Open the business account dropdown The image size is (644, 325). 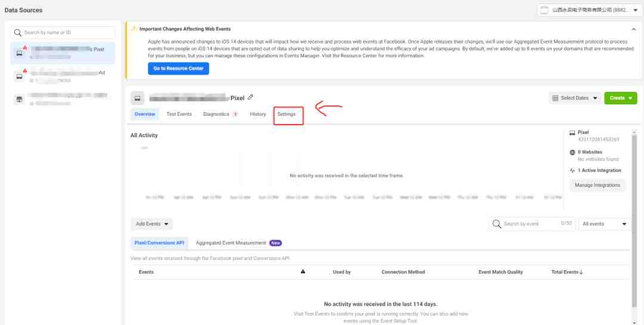589,10
